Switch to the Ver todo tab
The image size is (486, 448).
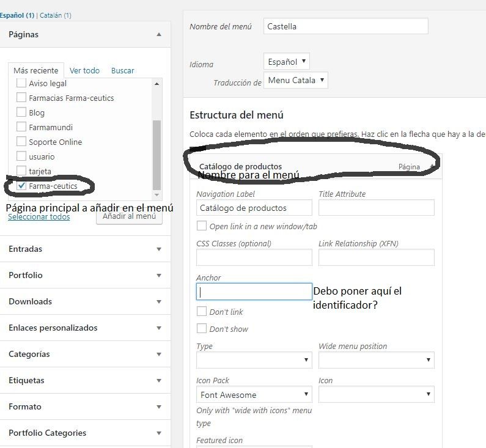[x=84, y=71]
